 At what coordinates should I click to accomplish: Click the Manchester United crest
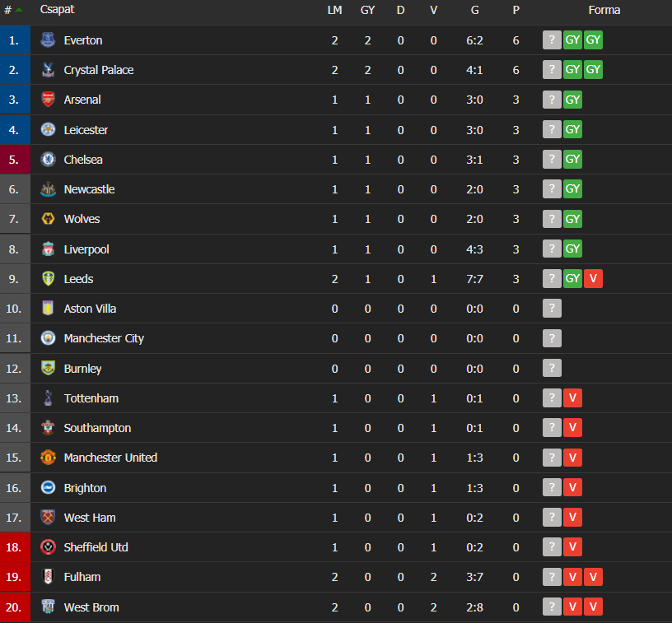[x=48, y=458]
